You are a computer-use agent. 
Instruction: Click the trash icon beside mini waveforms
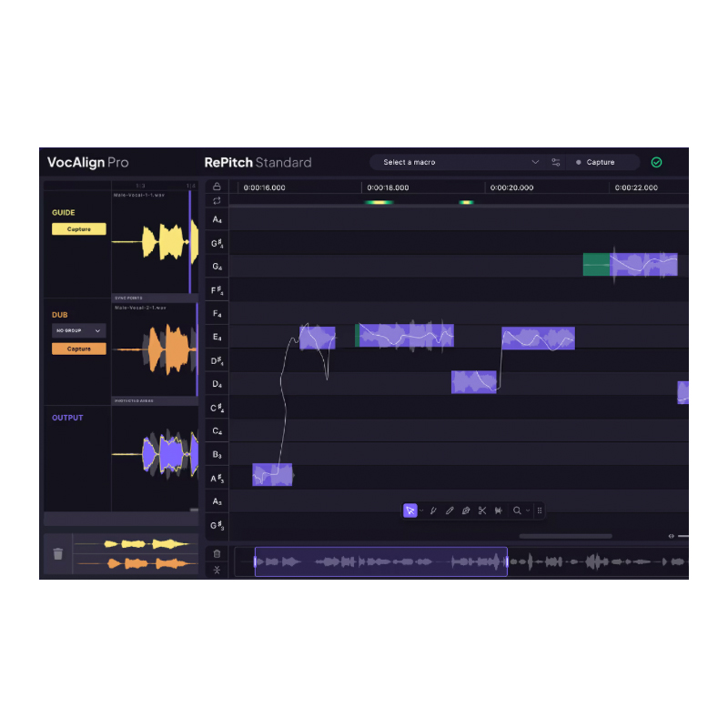point(58,553)
